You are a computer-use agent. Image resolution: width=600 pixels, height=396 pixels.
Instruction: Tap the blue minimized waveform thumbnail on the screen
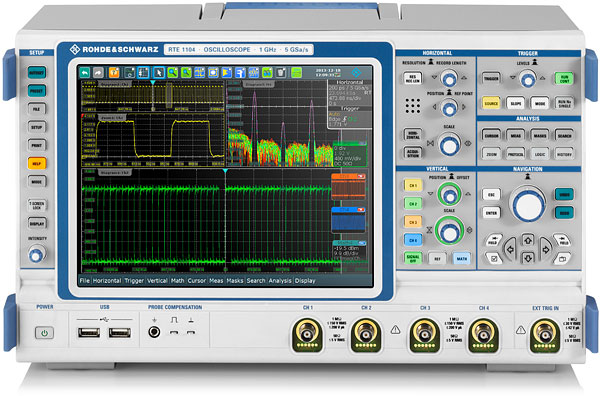[x=348, y=220]
